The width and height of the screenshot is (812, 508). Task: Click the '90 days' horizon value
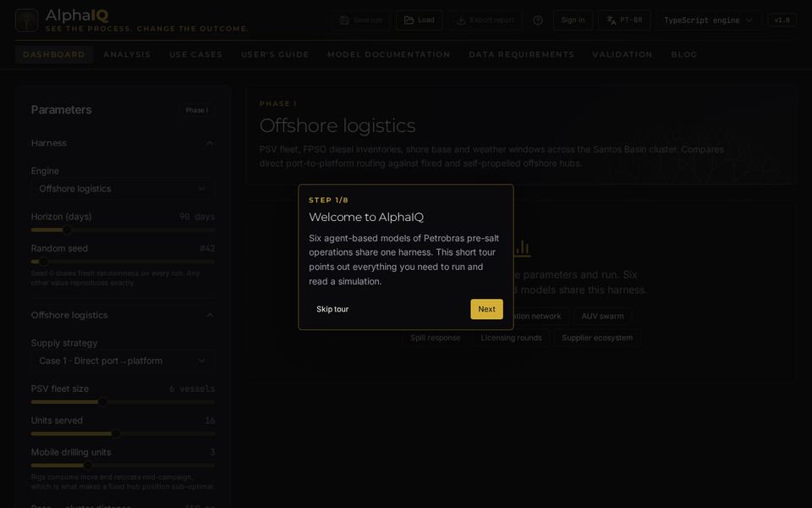click(197, 217)
